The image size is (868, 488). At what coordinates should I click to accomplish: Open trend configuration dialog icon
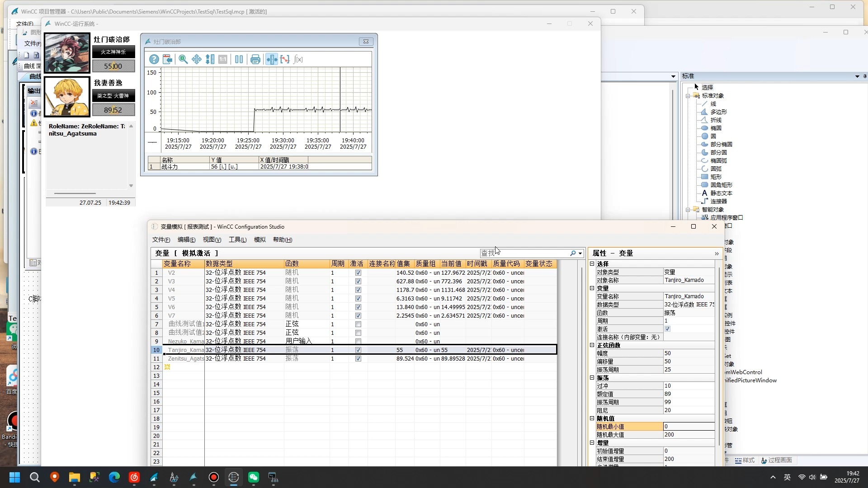(x=168, y=59)
